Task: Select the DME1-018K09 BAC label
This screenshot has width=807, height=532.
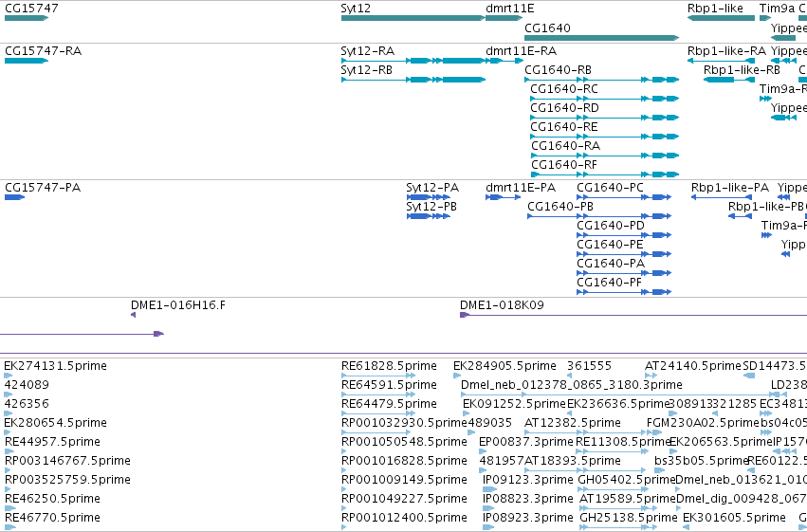Action: click(x=502, y=305)
